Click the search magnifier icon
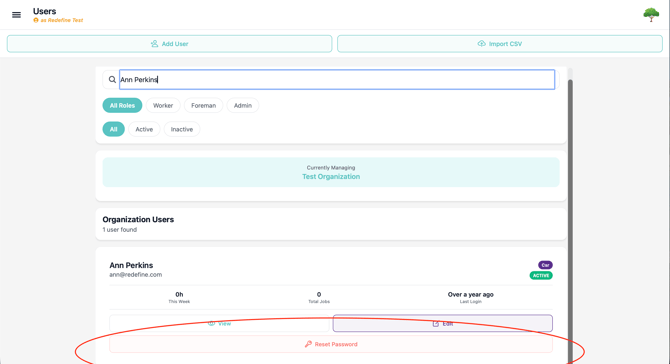The height and width of the screenshot is (364, 670). 112,79
